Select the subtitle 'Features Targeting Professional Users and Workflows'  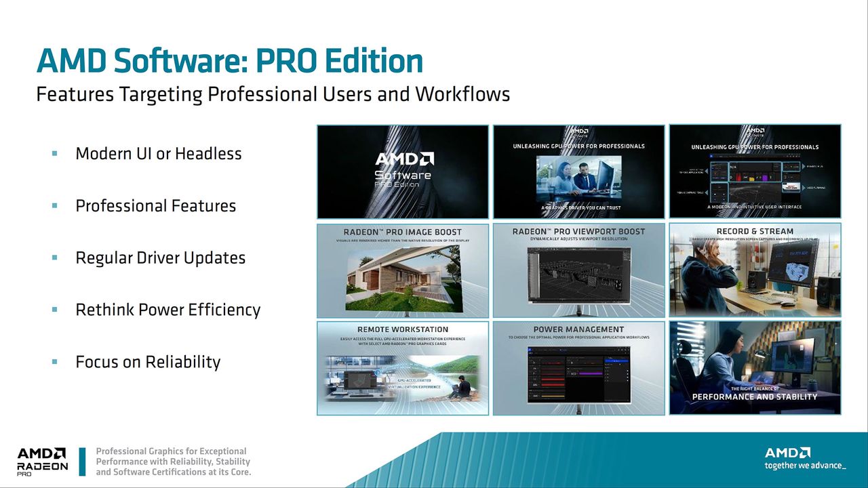(273, 94)
